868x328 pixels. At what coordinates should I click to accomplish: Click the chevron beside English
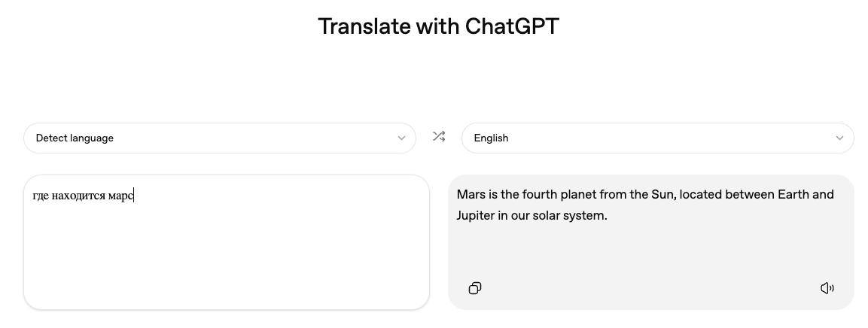point(839,138)
